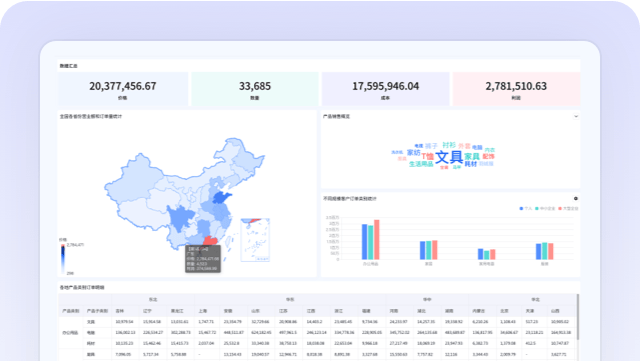Select the dark blue Shandong province on the map

coord(222,197)
